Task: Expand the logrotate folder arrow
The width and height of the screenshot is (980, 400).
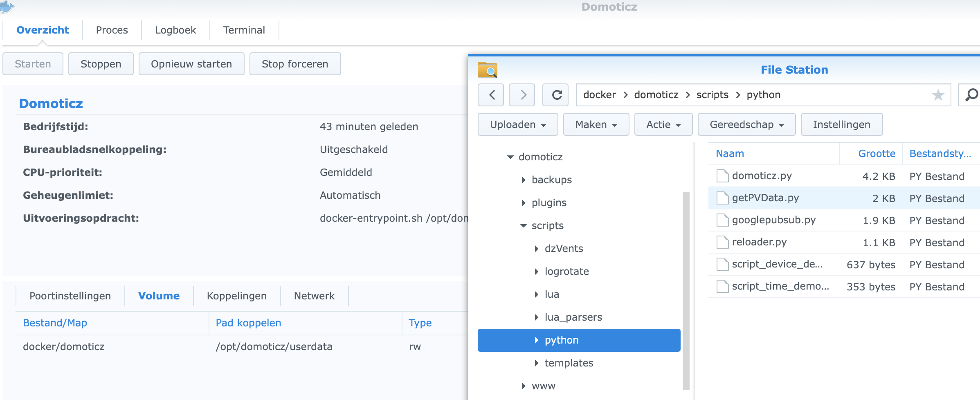Action: click(536, 272)
